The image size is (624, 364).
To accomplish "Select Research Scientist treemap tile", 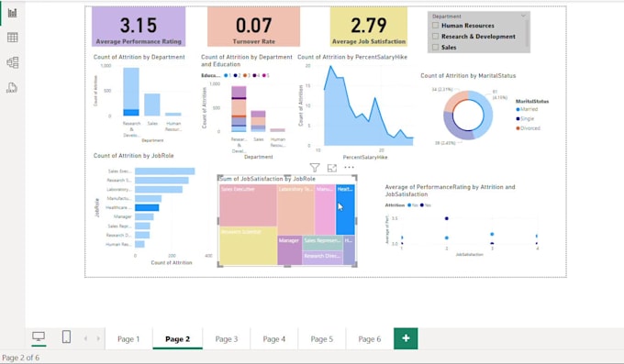I will click(248, 246).
